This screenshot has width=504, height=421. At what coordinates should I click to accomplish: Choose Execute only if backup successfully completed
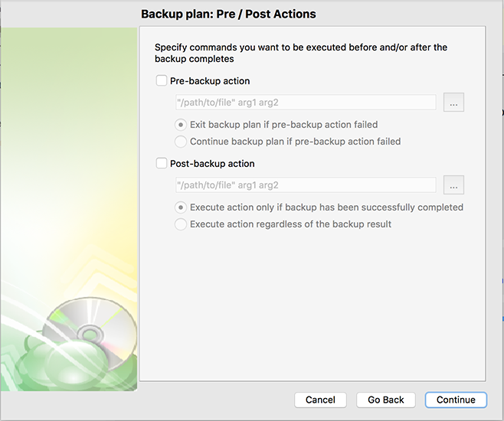(x=181, y=207)
